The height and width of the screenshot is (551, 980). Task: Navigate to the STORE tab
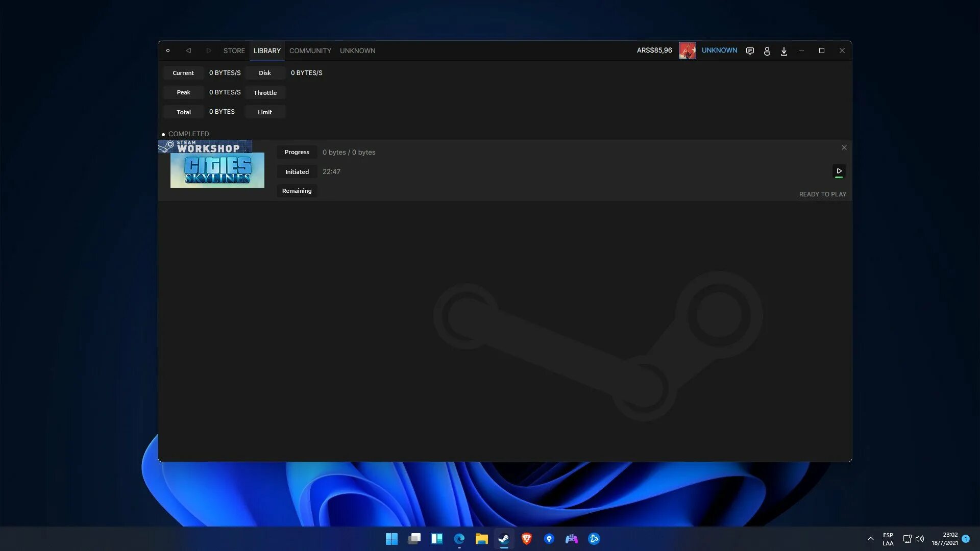234,50
